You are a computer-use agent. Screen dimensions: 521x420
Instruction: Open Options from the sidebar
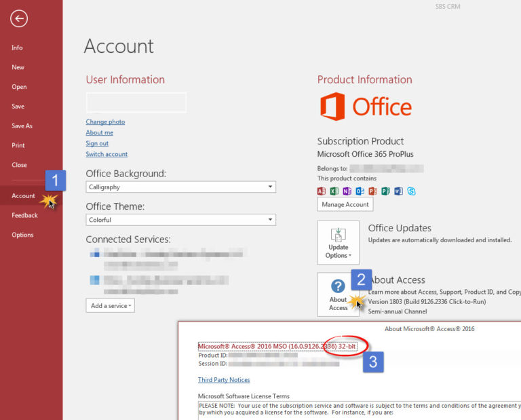click(x=22, y=235)
